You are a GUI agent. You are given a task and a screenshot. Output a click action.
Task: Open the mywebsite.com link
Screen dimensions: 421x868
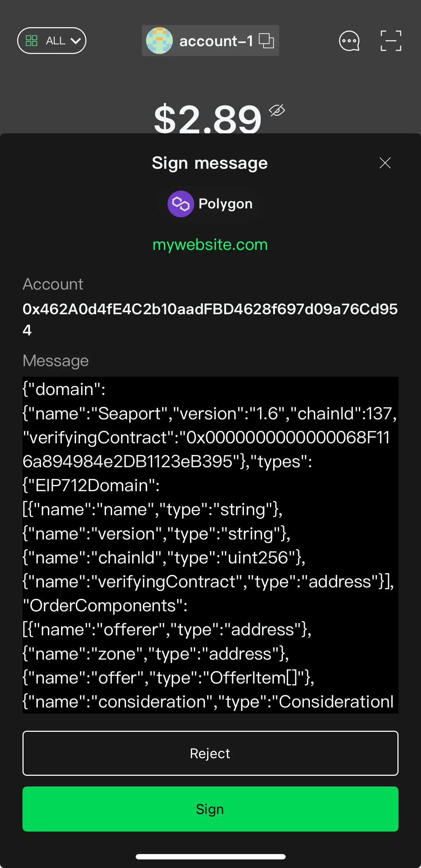click(210, 244)
